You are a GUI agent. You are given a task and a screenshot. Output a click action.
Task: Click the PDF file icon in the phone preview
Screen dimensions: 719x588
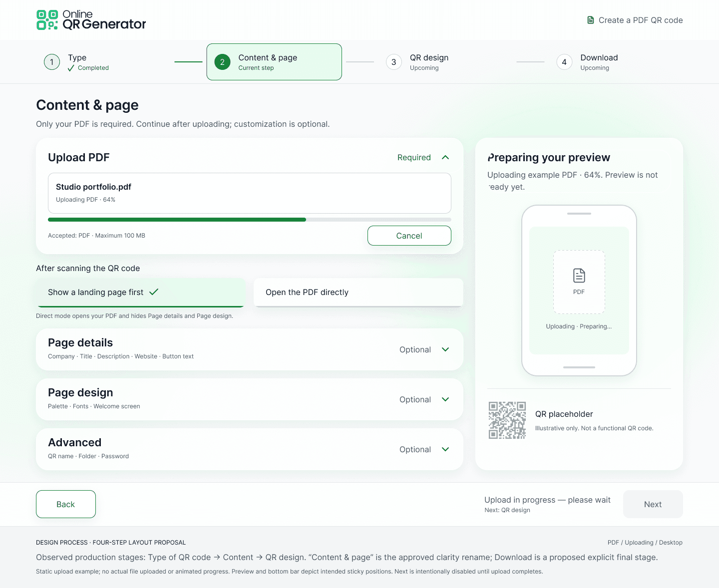pyautogui.click(x=579, y=276)
